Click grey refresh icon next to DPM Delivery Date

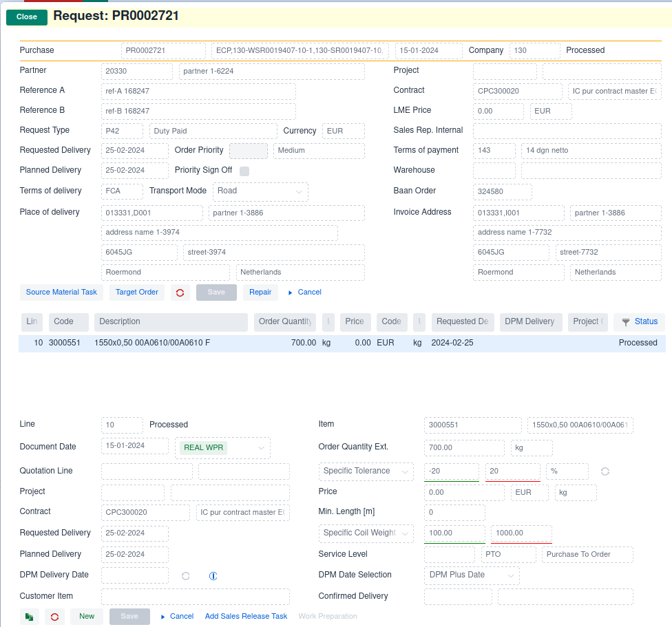(186, 576)
